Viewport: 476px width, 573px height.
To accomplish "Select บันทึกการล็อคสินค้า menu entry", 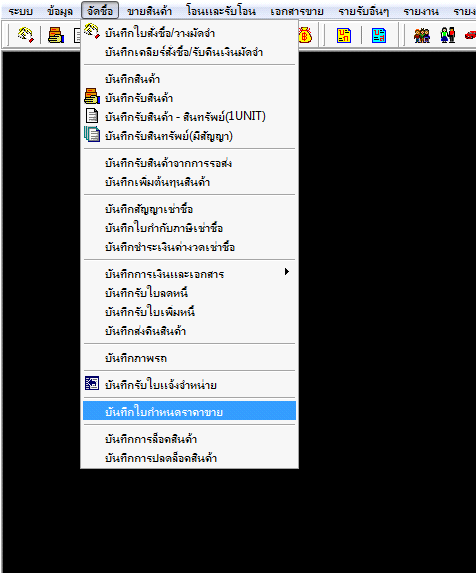I will tap(189, 439).
